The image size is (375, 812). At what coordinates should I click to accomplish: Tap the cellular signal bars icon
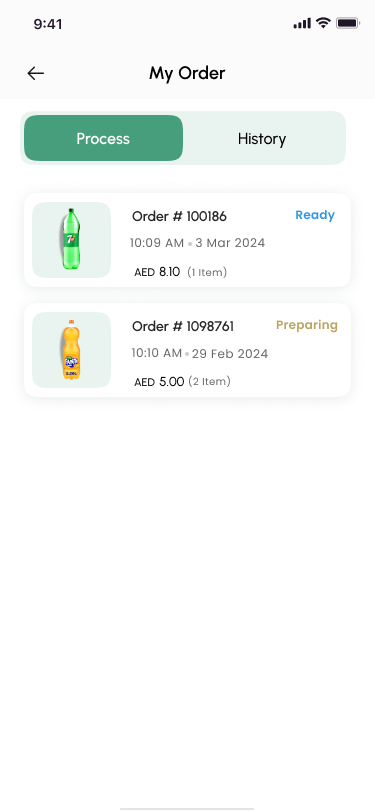pos(302,23)
